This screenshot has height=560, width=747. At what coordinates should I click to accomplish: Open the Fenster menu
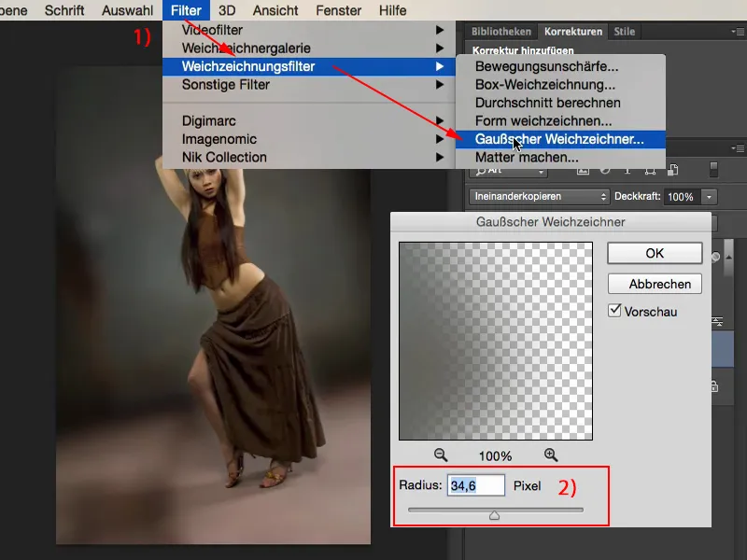[338, 10]
